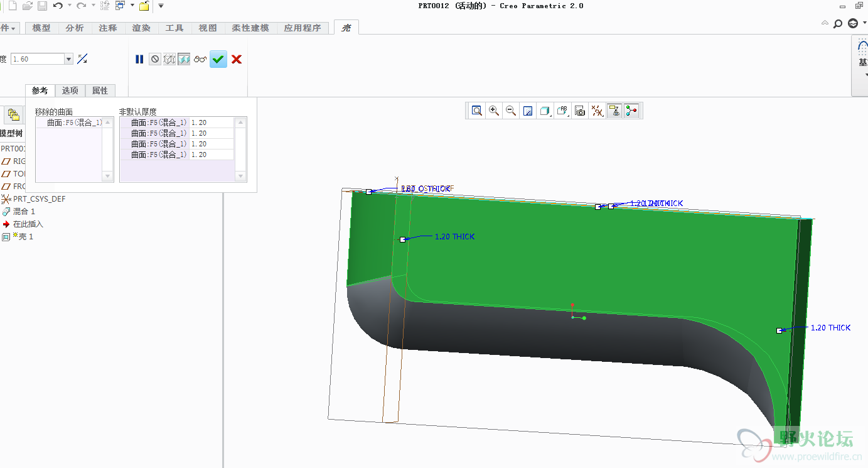Open the datum display filters icon

(597, 111)
